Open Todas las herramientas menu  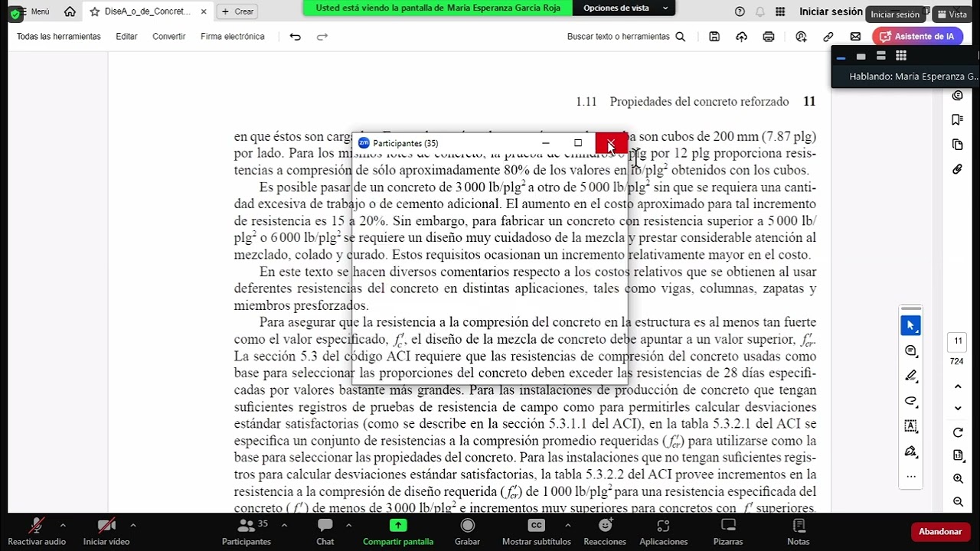click(x=59, y=37)
